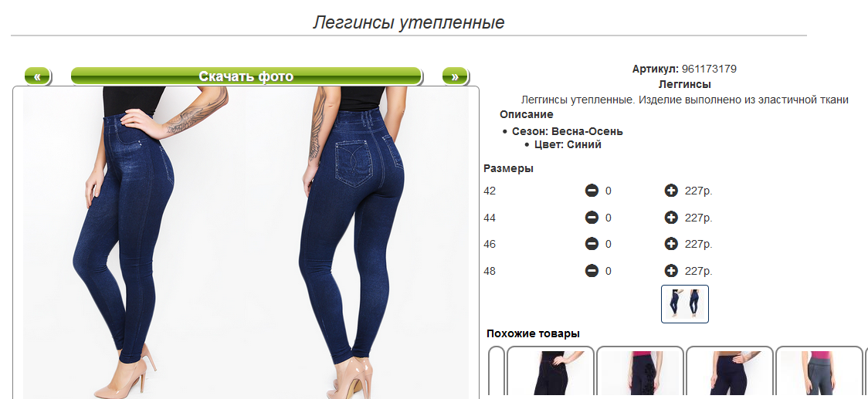Increase quantity for size 42
The image size is (868, 399).
[671, 191]
